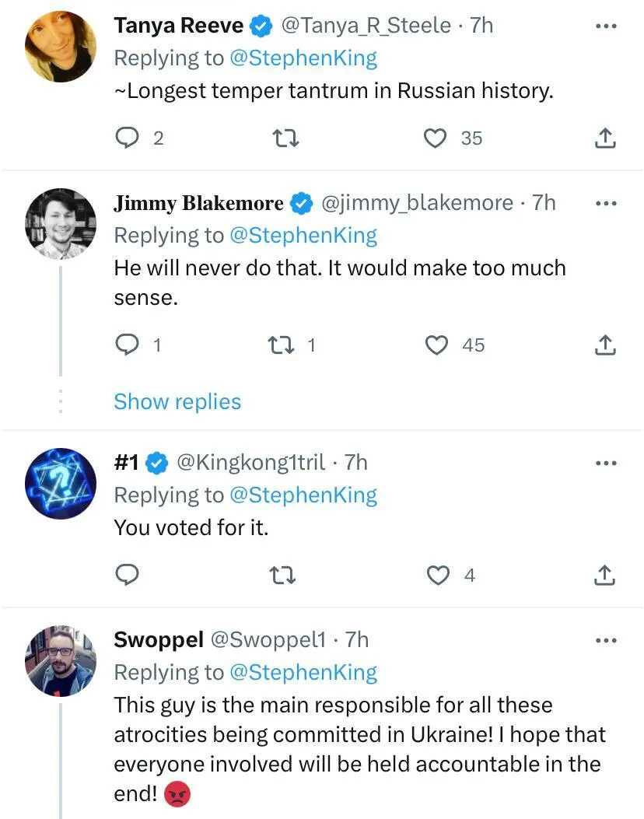Share Tanya Reeve's tweet
Viewport: 644px width, 819px height.
(605, 138)
